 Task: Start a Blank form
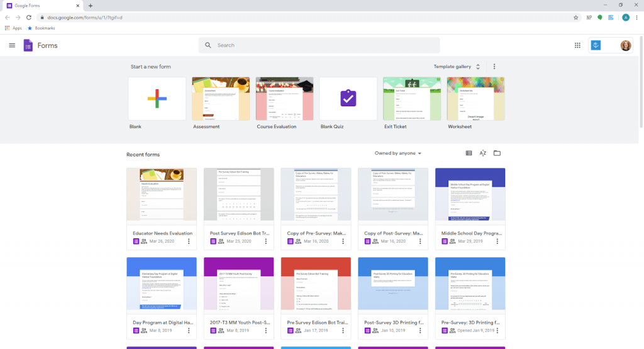point(157,99)
